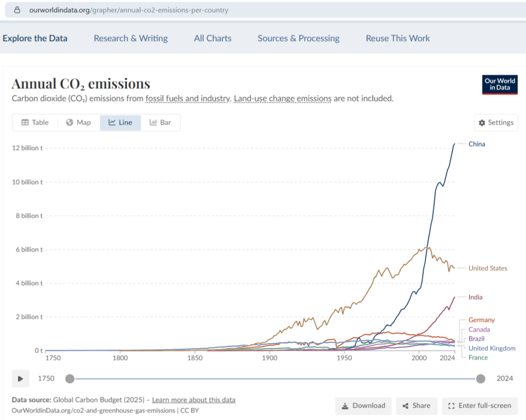Download the chart data
Image resolution: width=526 pixels, height=420 pixels.
363,406
